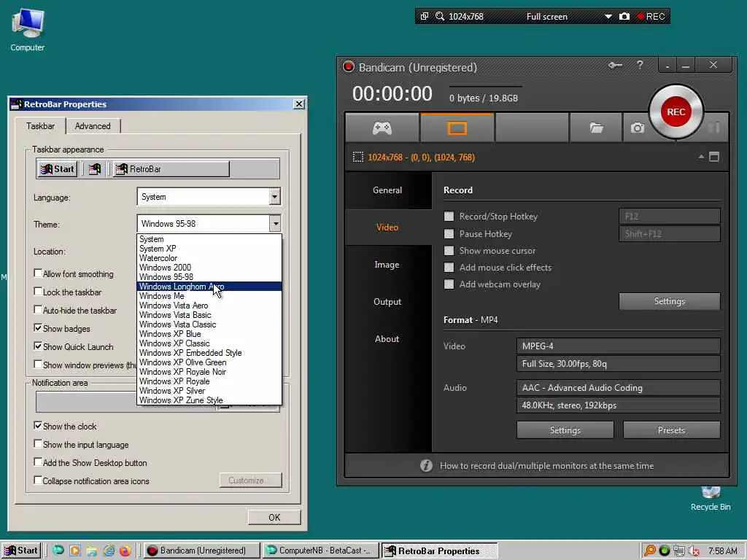Switch to Bandicam taskbar button
747x560 pixels.
click(202, 551)
